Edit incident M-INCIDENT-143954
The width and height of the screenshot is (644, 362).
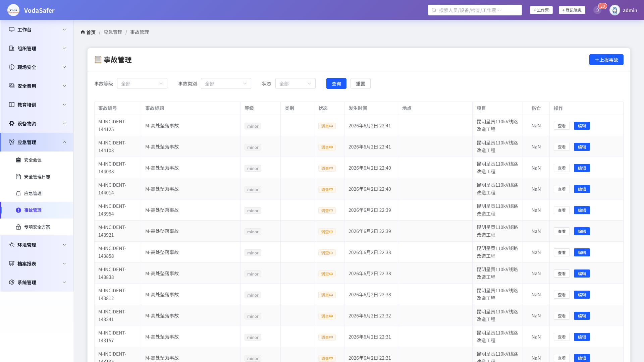582,210
